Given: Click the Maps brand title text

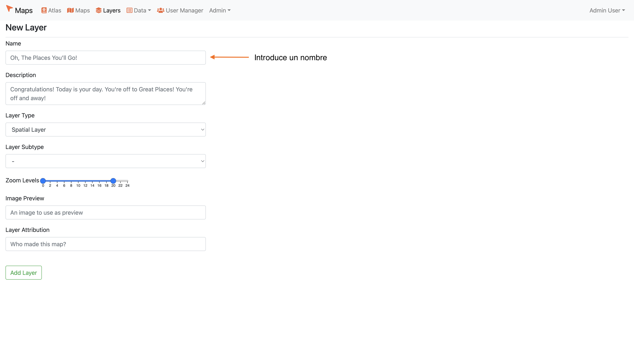Looking at the screenshot, I should pos(24,10).
